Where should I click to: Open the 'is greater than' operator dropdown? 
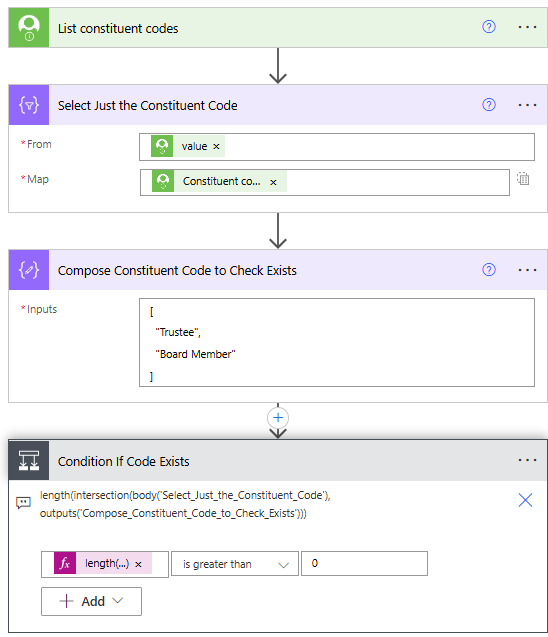click(x=235, y=564)
